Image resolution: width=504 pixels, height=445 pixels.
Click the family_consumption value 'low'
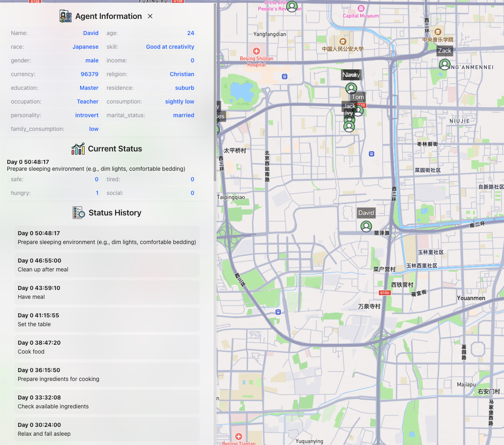click(94, 129)
